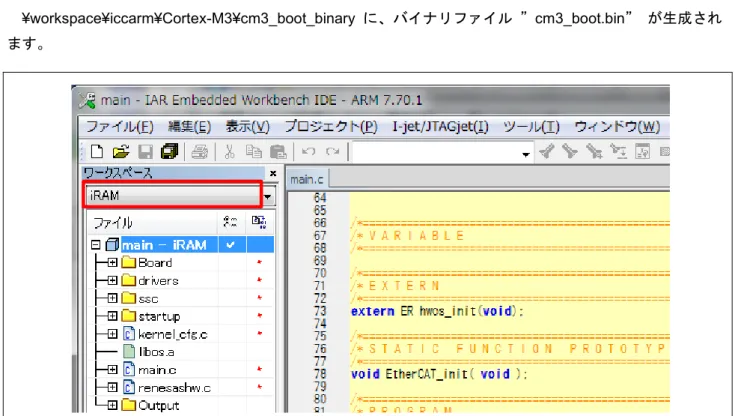Switch to the main.c editor tab
Image resolution: width=735 pixels, height=416 pixels.
[307, 180]
